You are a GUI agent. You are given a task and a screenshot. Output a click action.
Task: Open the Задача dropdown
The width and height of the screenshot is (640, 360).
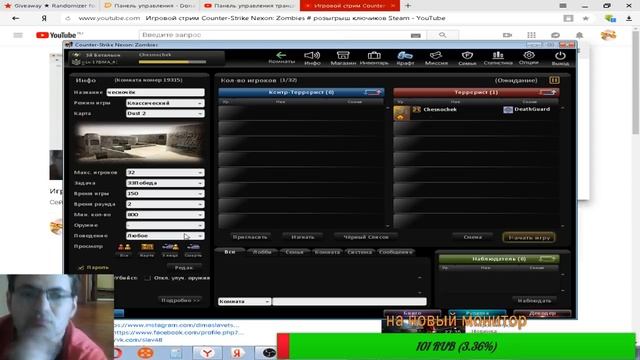[x=165, y=183]
